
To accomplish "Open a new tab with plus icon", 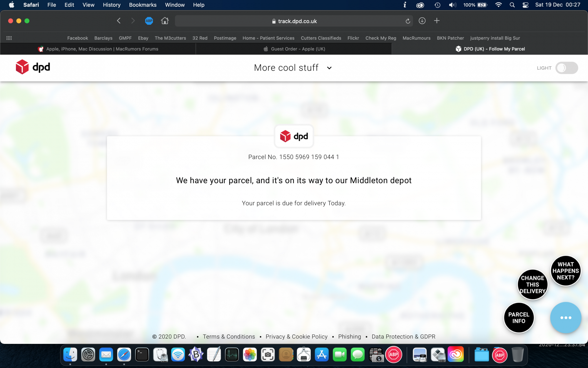I will tap(437, 21).
